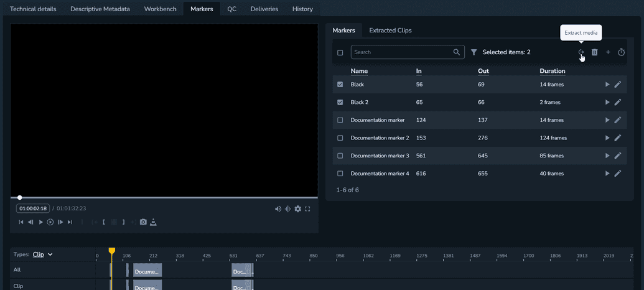Jump to end of video
Screen dimensions: 644x290
(x=70, y=222)
